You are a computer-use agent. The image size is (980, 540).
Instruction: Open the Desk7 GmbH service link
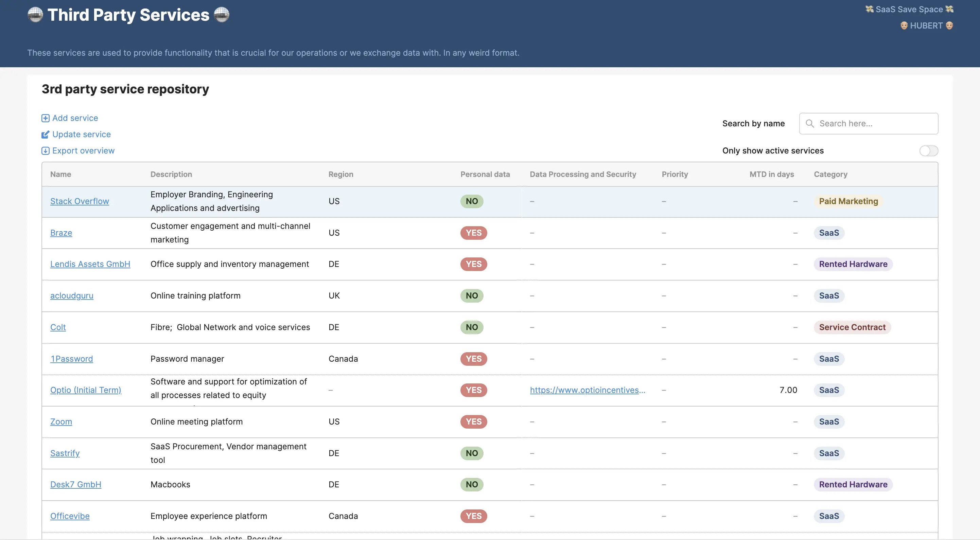pyautogui.click(x=76, y=485)
